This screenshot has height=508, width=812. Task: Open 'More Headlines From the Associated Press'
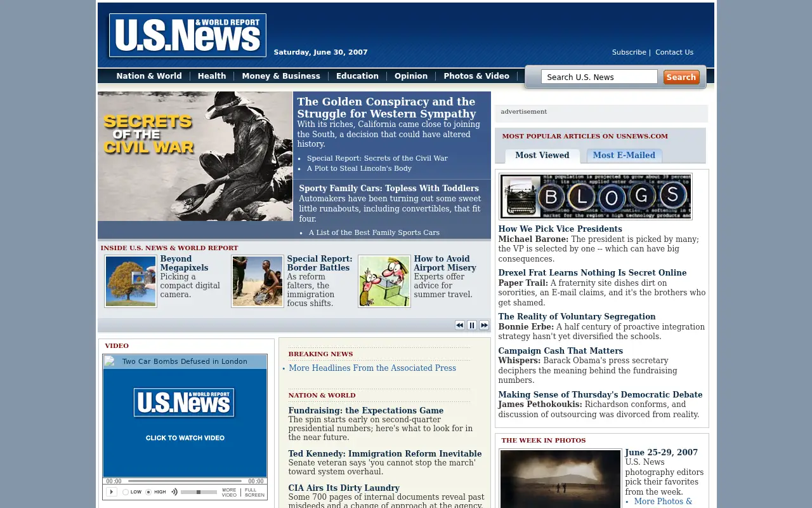click(x=372, y=368)
